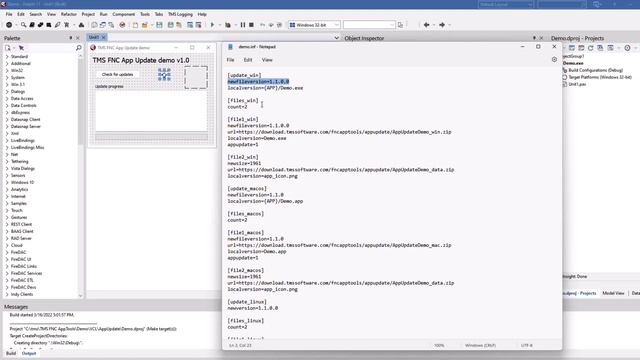
Task: Click the Palette panel vertical scrollbar
Action: pyautogui.click(x=80, y=176)
